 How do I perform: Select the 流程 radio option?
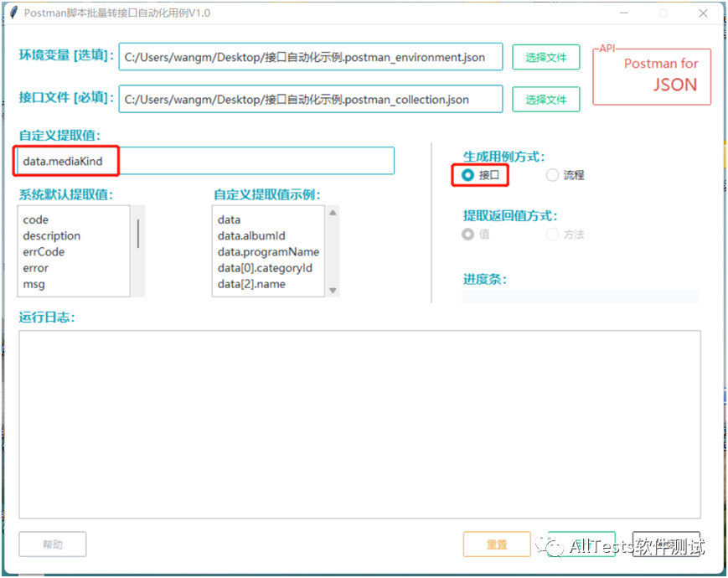click(565, 175)
